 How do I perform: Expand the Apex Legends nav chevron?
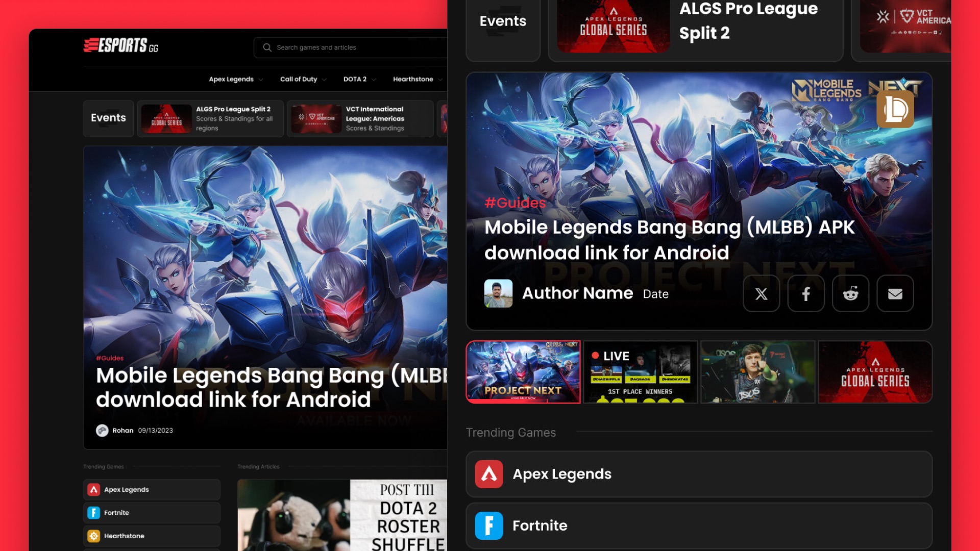coord(261,80)
